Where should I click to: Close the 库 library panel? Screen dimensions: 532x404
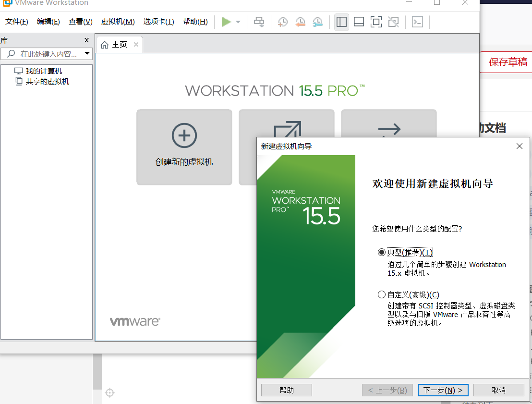(x=86, y=40)
